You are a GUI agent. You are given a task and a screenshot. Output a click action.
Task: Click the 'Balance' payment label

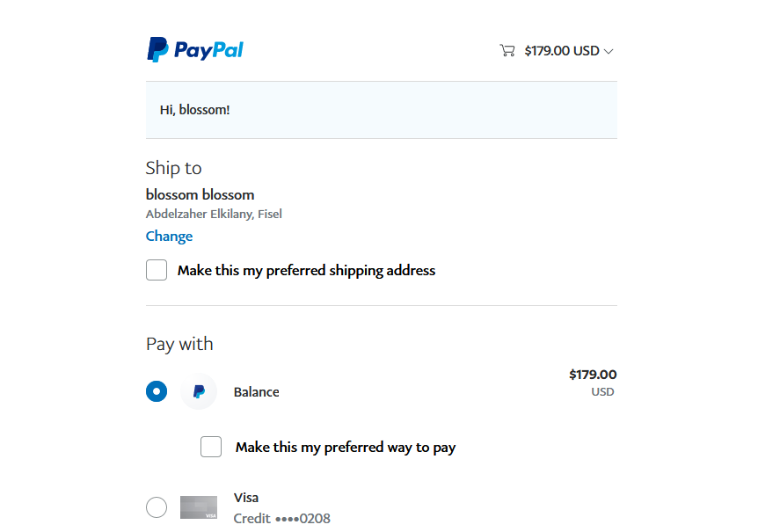click(x=256, y=392)
